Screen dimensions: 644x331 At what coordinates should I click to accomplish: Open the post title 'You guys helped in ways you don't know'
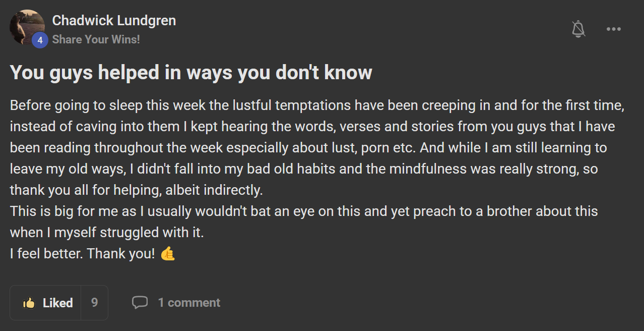click(x=191, y=73)
